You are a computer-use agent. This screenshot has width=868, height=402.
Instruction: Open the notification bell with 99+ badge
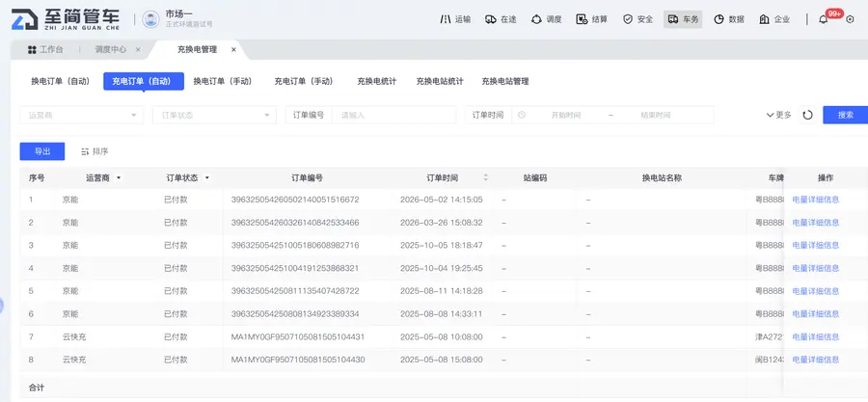(x=824, y=19)
